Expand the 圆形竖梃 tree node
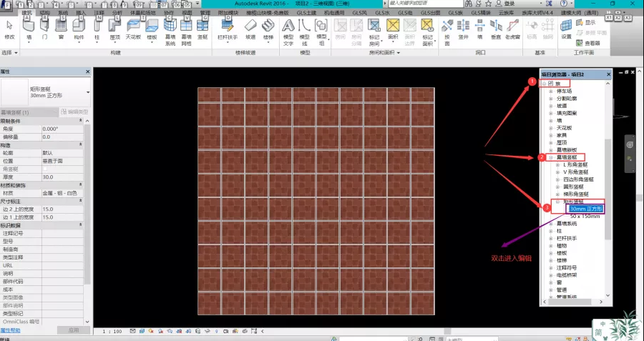This screenshot has width=644, height=341. pyautogui.click(x=558, y=187)
